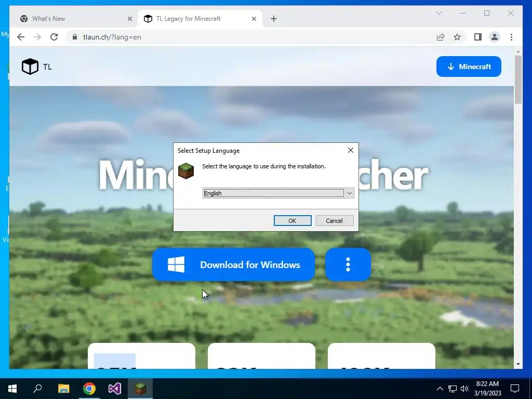Close the What's New tab
Viewport: 532px width, 399px height.
point(129,19)
